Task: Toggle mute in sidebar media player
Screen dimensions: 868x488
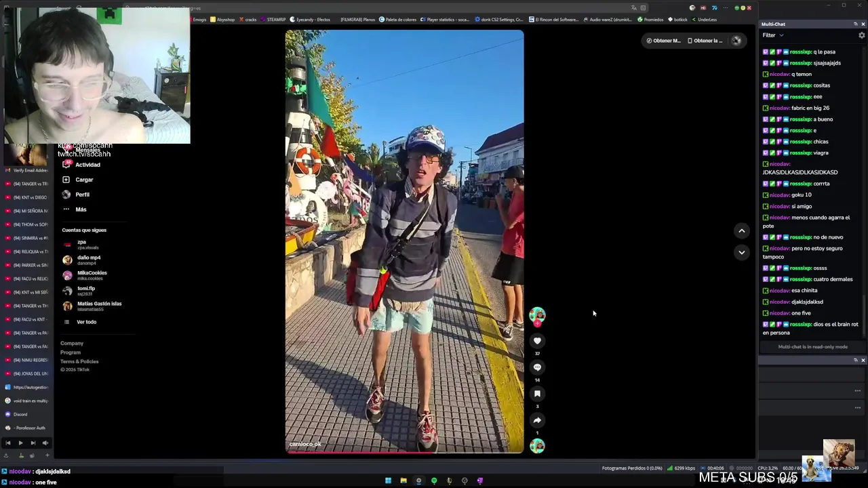Action: pyautogui.click(x=45, y=443)
